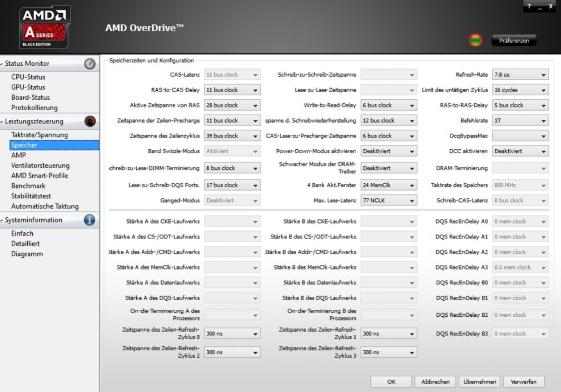
Task: Open Zeilen-Refresh-Zyklus 1 dropdown
Action: click(389, 333)
